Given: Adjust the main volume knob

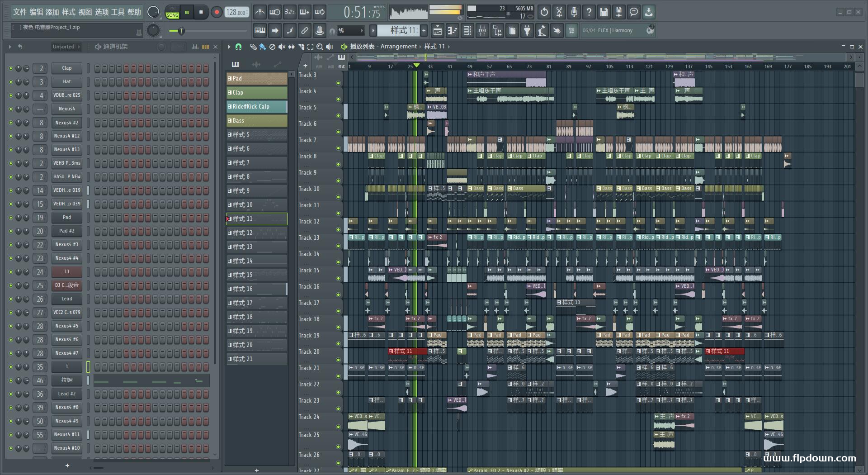Looking at the screenshot, I should coord(154,12).
